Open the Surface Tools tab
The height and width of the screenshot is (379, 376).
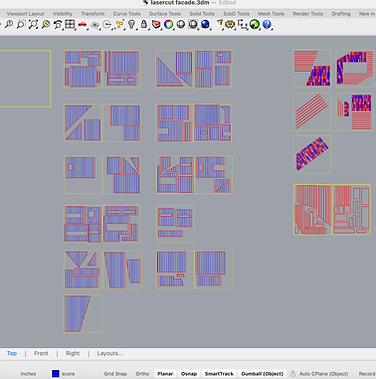pyautogui.click(x=165, y=14)
